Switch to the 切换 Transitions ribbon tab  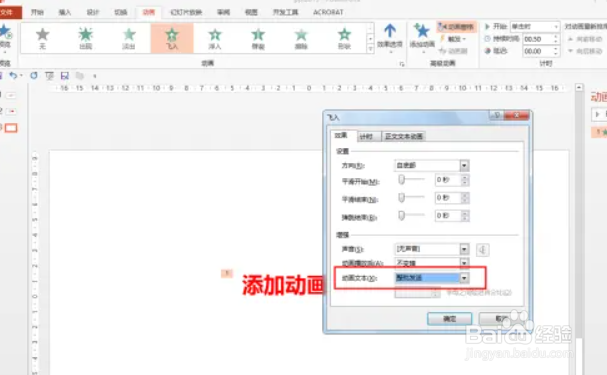coord(121,12)
